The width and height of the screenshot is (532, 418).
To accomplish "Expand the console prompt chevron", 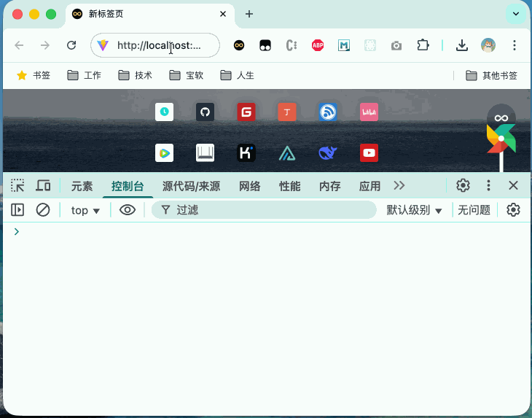I will point(16,231).
